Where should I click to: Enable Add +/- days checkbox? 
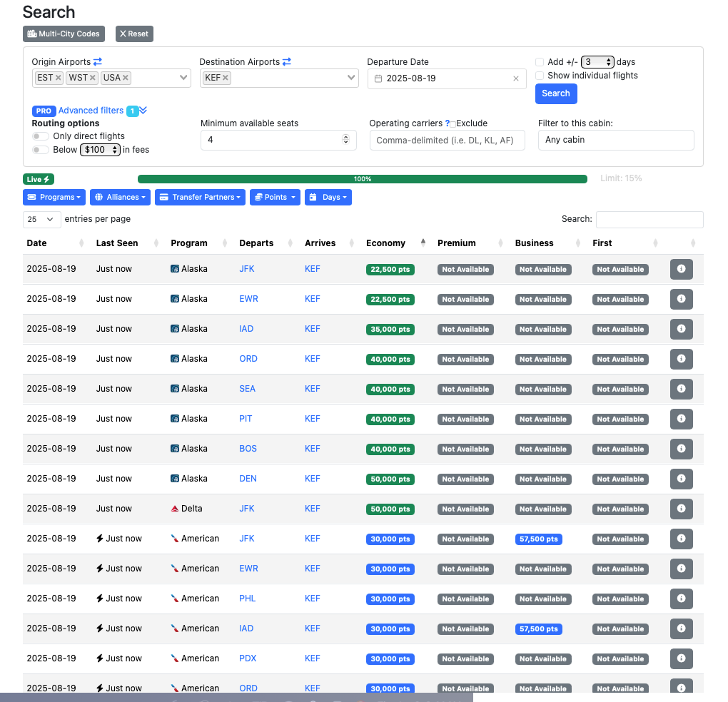pos(540,62)
